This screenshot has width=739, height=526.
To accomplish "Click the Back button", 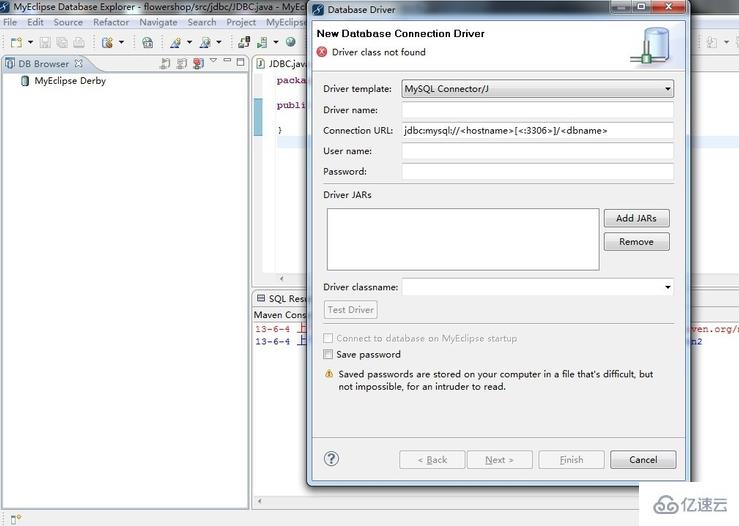I will [x=432, y=460].
